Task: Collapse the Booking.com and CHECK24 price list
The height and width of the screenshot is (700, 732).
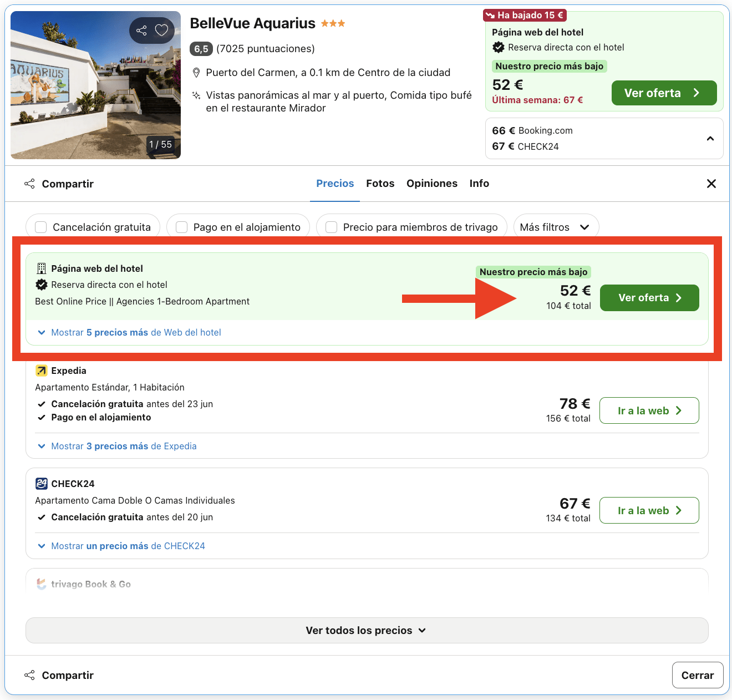Action: pyautogui.click(x=710, y=139)
